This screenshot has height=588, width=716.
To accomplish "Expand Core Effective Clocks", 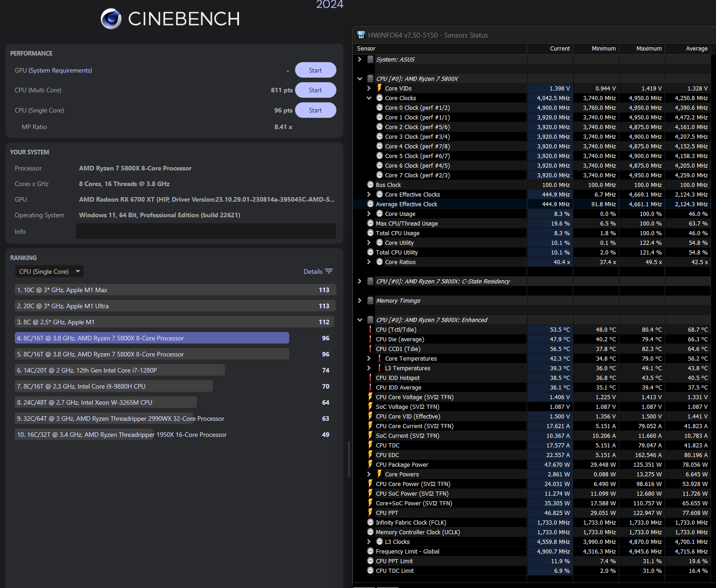I will coord(369,194).
